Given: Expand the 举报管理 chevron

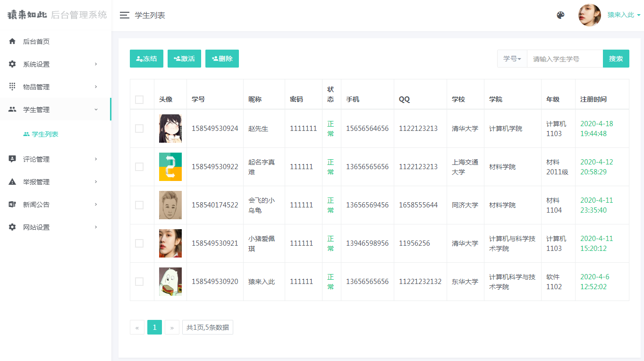Looking at the screenshot, I should click(x=96, y=182).
